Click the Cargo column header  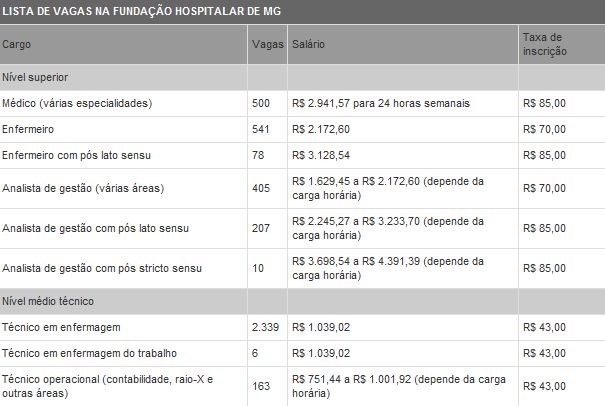point(16,44)
